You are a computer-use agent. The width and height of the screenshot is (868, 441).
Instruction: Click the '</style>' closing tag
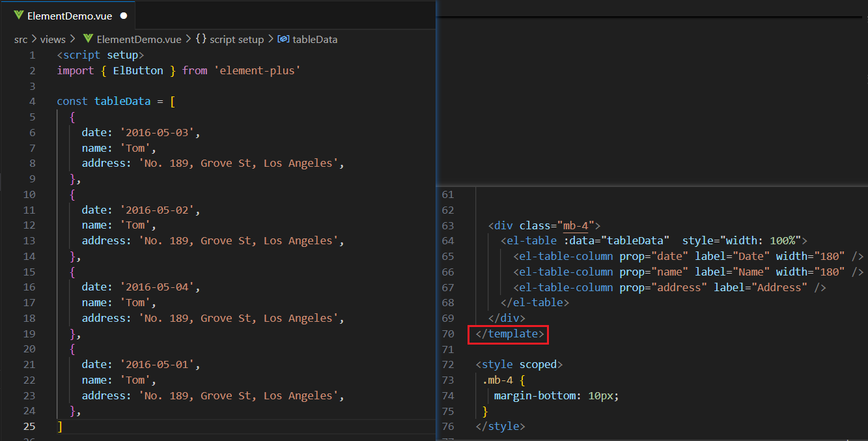(501, 427)
